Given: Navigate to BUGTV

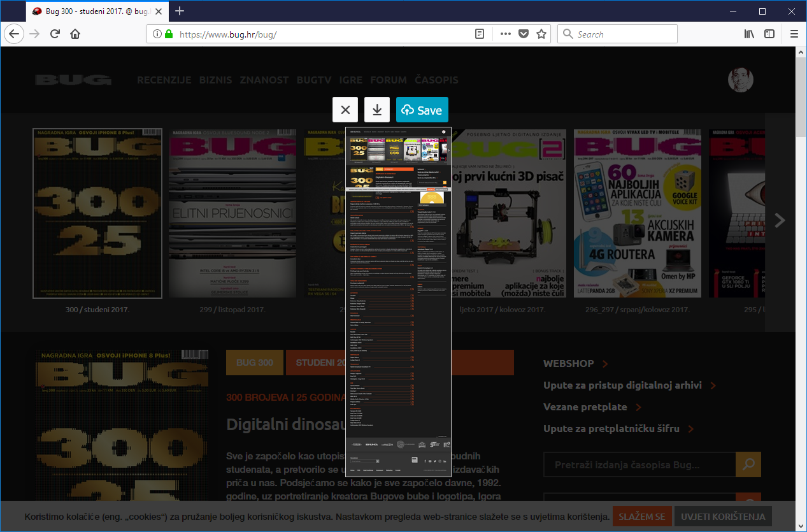Looking at the screenshot, I should click(314, 80).
